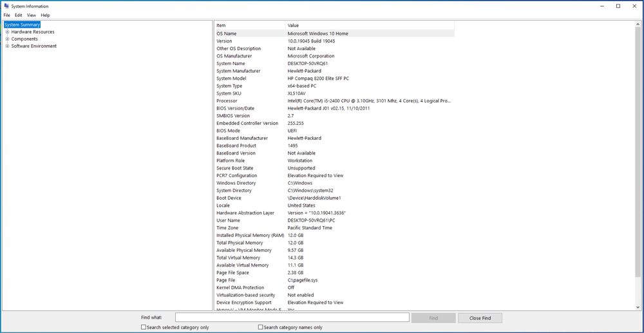644x333 pixels.
Task: Select the Windows Directory row
Action: point(334,183)
